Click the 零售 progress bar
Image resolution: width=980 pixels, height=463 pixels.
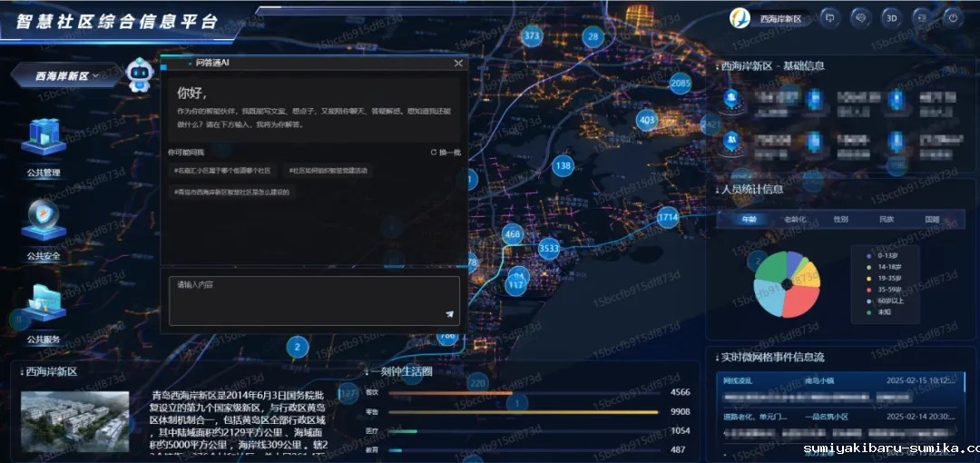click(x=524, y=412)
